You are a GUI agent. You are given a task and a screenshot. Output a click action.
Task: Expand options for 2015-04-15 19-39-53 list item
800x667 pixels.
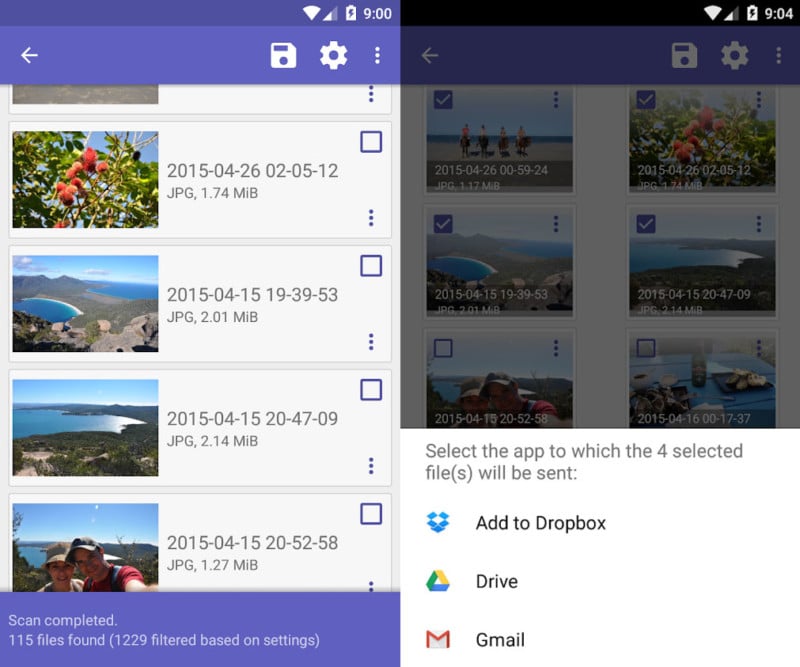pos(371,342)
